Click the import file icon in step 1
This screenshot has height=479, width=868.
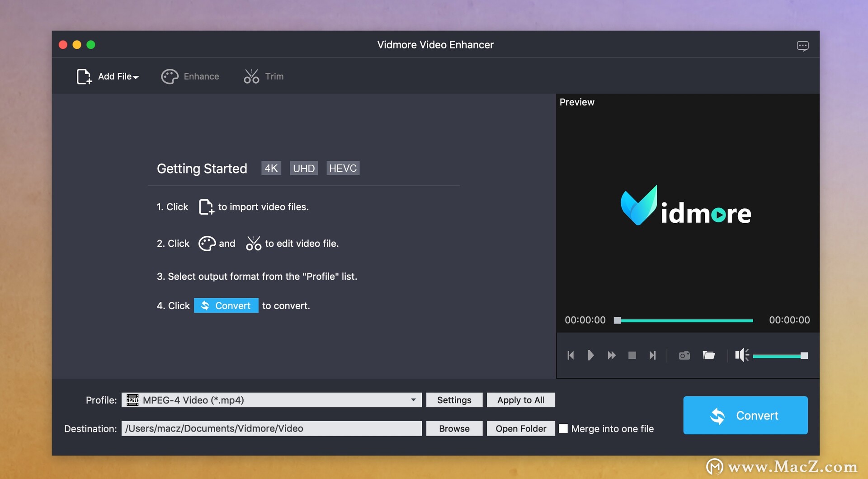point(206,207)
